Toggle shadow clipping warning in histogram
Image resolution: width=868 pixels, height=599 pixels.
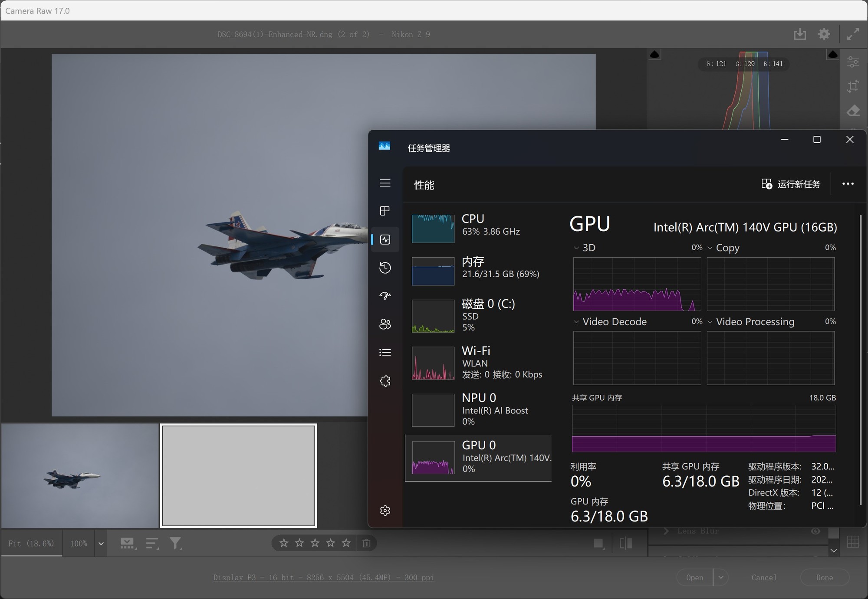pyautogui.click(x=654, y=55)
